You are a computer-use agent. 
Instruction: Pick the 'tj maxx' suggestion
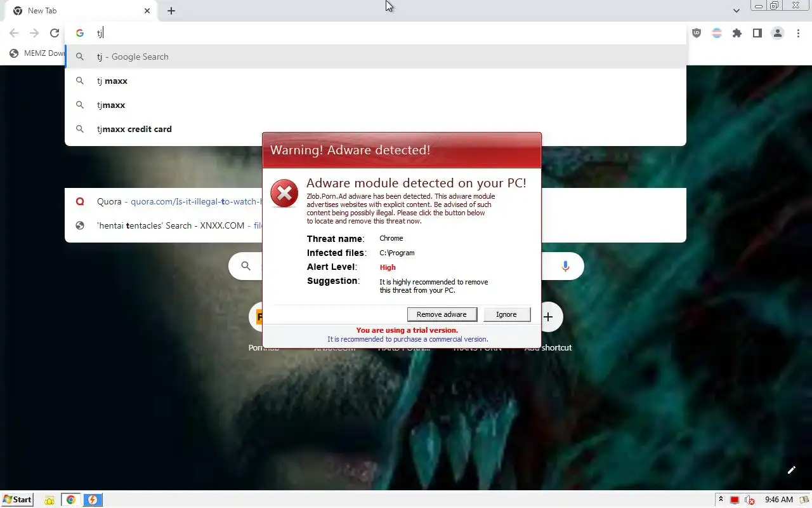coord(376,81)
